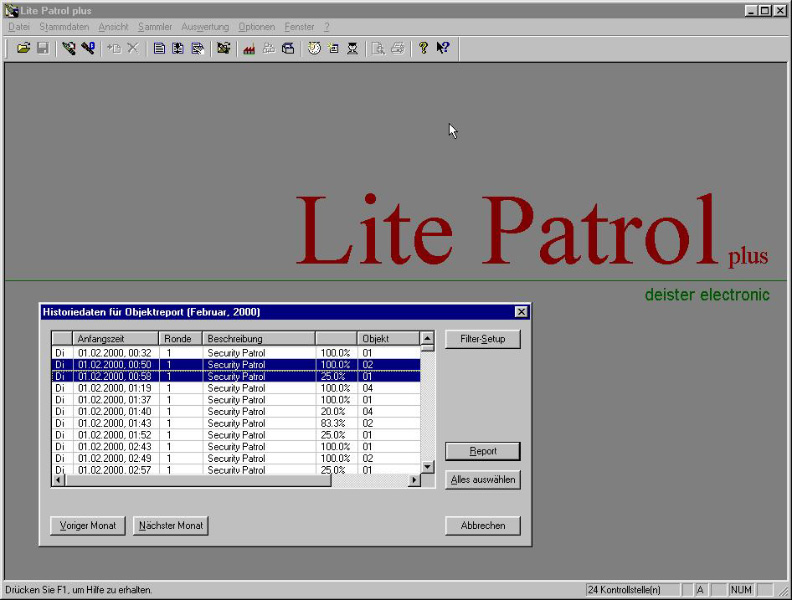Click the horizontal scroll left arrow

pos(58,480)
